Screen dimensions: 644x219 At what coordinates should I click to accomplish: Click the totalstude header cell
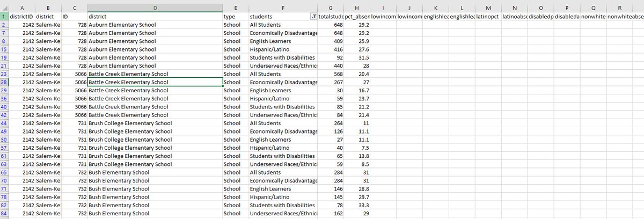coord(331,17)
